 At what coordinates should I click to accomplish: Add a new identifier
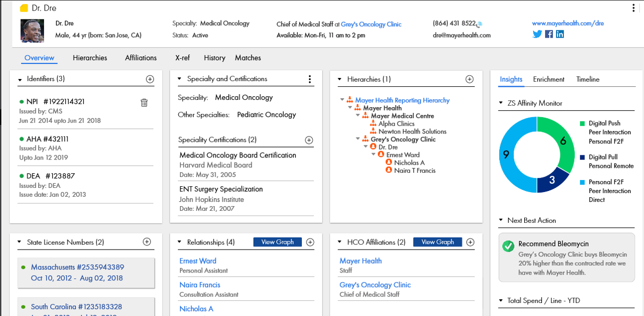point(150,79)
